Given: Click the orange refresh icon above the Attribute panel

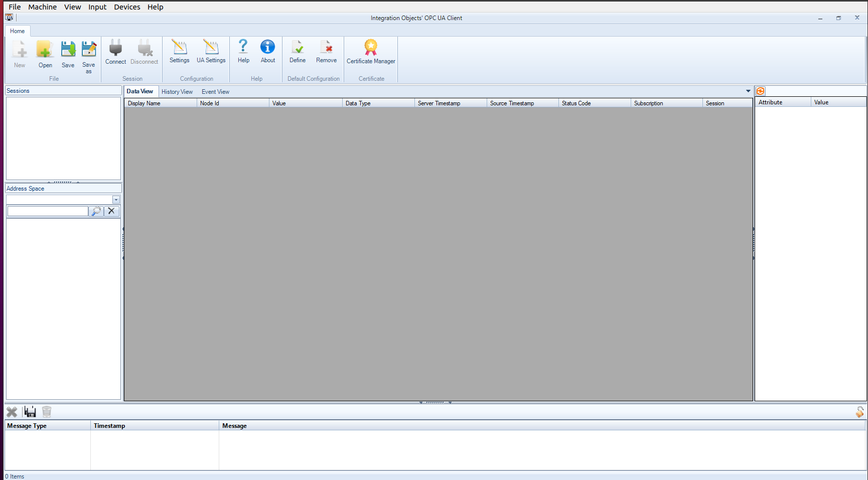Looking at the screenshot, I should pos(761,91).
